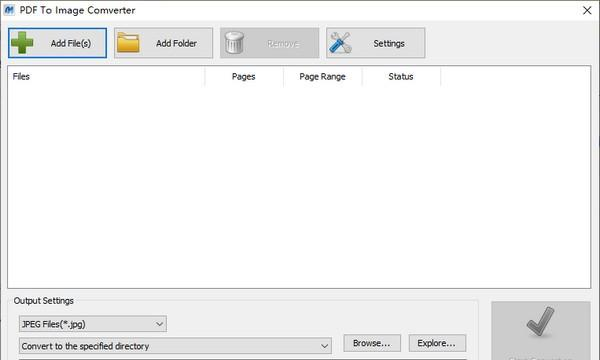Close the PDF To Image Converter window
Image resolution: width=600 pixels, height=360 pixels.
coord(587,10)
